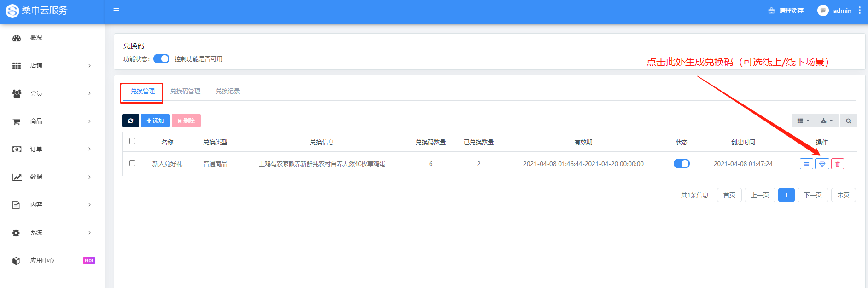This screenshot has width=868, height=288.
Task: Click the 系统 gear icon
Action: [16, 233]
